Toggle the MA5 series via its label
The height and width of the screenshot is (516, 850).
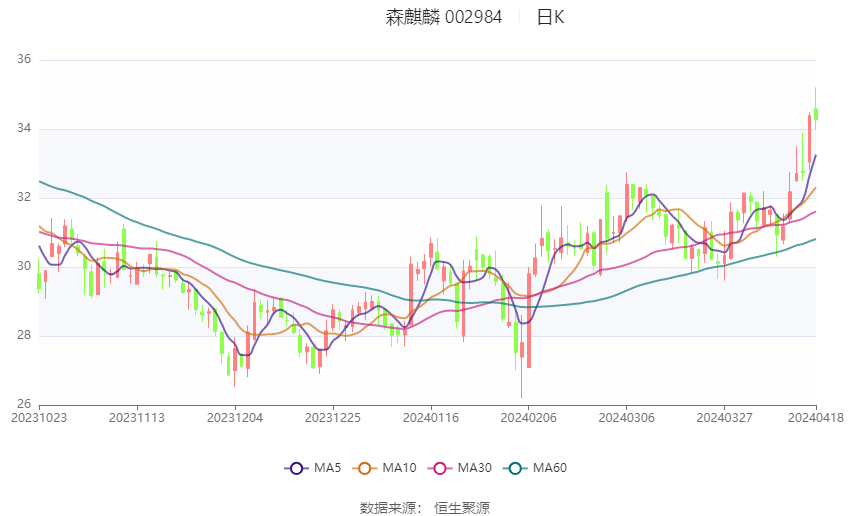tap(329, 467)
